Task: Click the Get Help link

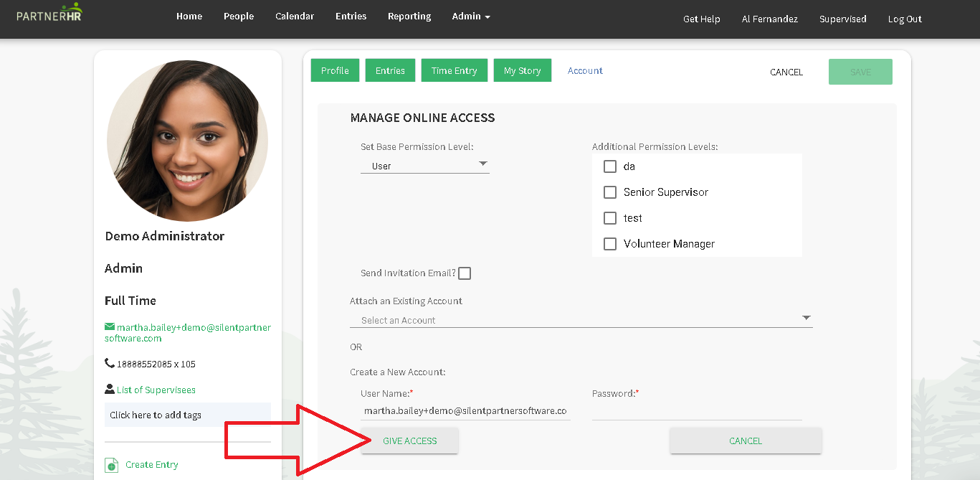Action: pos(702,19)
